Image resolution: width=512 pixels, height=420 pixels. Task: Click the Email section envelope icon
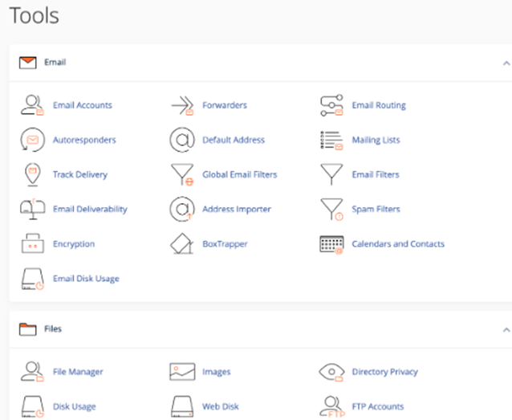coord(28,63)
